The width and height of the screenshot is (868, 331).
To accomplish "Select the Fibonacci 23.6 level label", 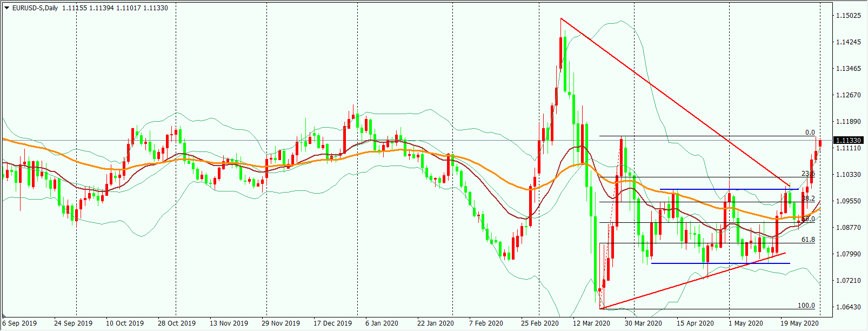I will coord(808,174).
